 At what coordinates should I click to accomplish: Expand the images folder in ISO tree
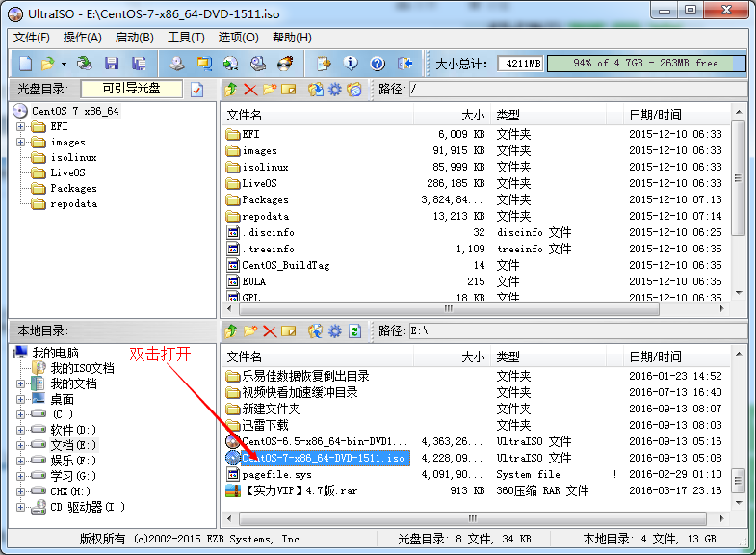click(x=21, y=143)
